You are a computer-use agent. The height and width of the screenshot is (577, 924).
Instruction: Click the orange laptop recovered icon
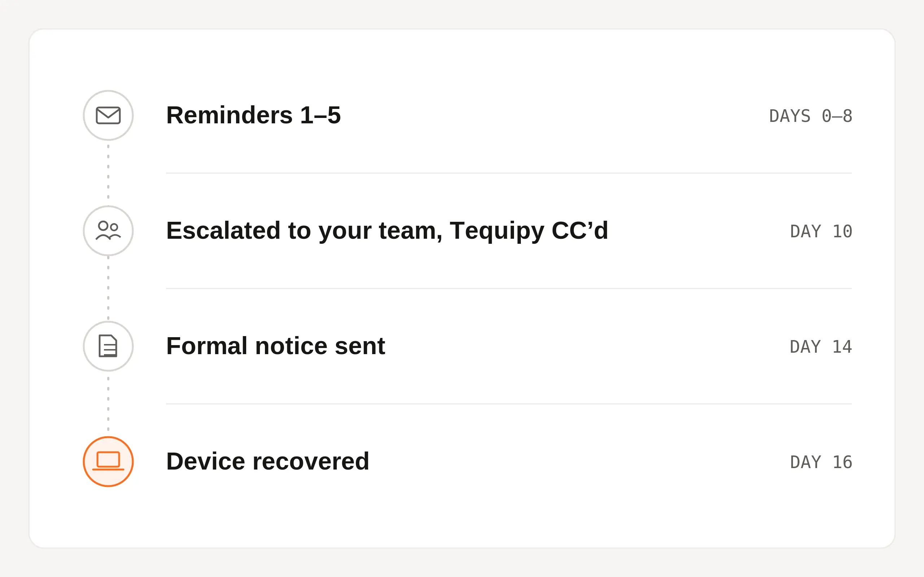coord(108,461)
